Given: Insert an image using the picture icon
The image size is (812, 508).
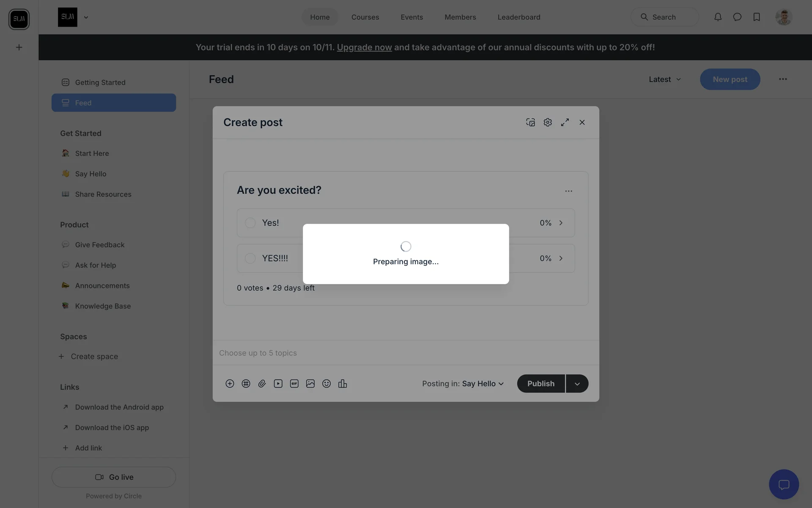Looking at the screenshot, I should coord(310,384).
